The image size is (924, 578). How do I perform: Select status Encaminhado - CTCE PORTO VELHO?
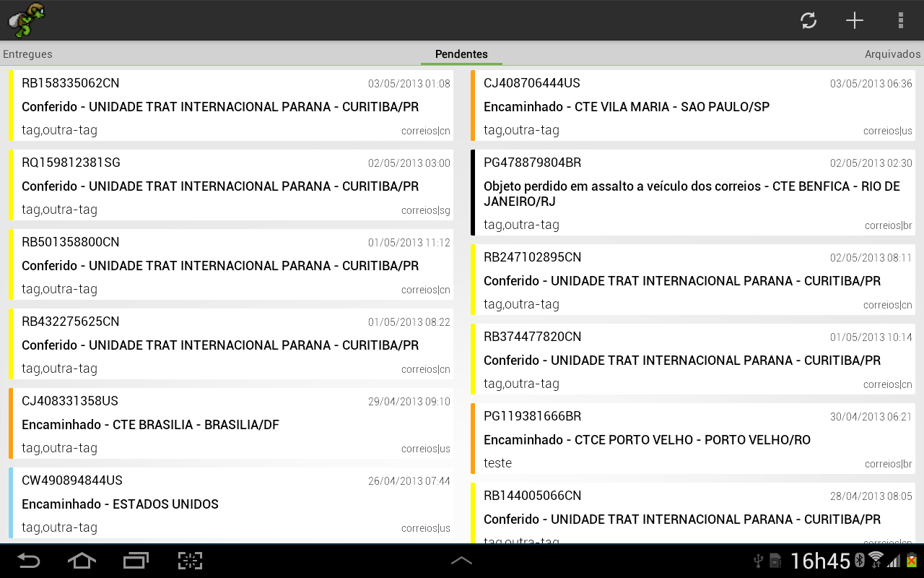pos(647,440)
